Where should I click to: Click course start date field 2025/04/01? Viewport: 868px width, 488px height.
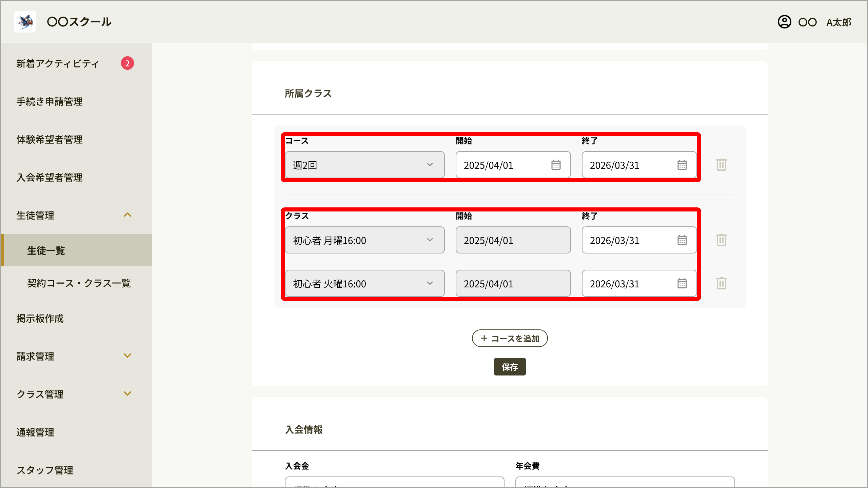point(513,165)
